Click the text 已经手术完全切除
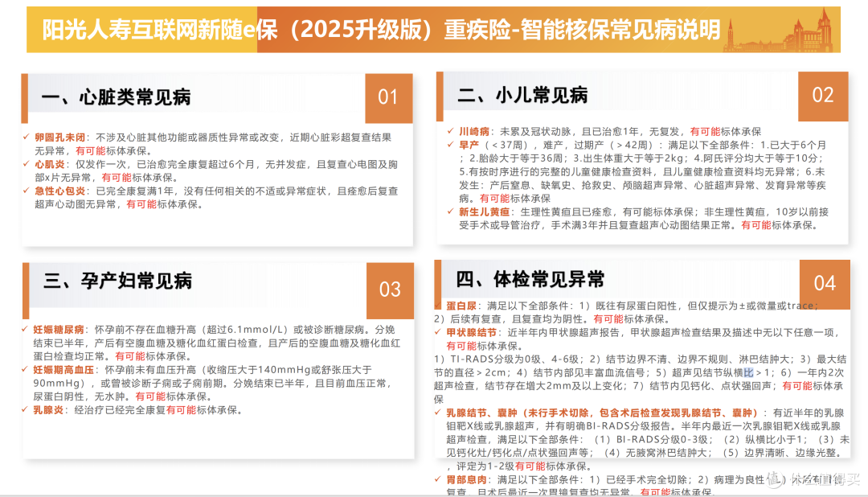The image size is (868, 497). (x=646, y=480)
